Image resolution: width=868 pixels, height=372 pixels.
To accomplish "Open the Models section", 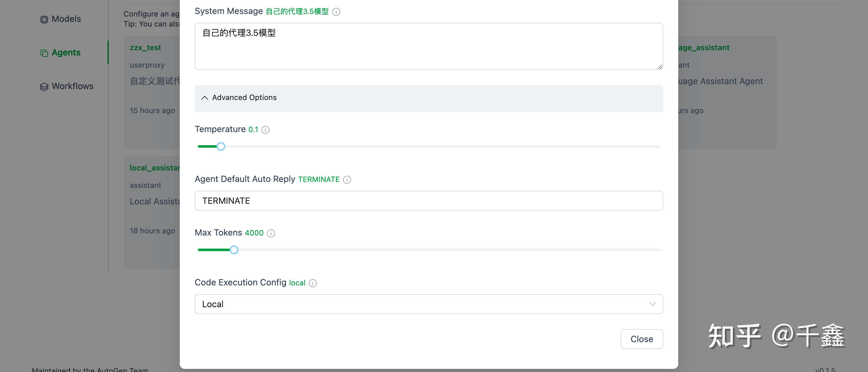I will point(66,19).
